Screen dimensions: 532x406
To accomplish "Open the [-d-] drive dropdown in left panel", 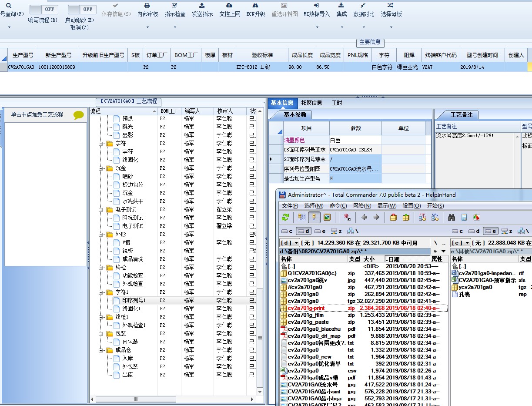I will [290, 243].
